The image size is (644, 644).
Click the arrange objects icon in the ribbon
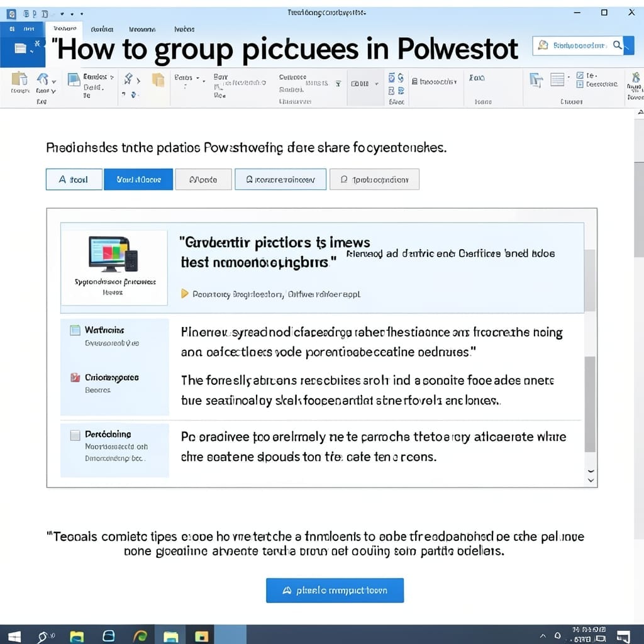pyautogui.click(x=536, y=80)
